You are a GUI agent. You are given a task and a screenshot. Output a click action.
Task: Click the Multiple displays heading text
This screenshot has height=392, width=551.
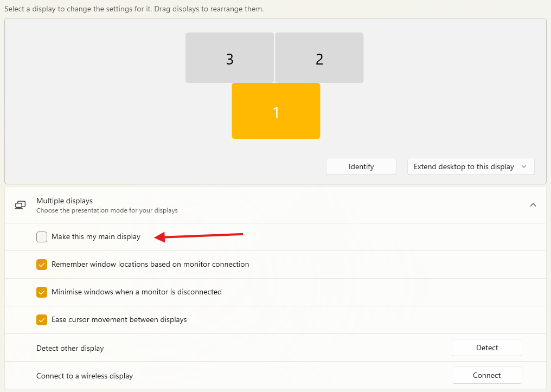(65, 201)
